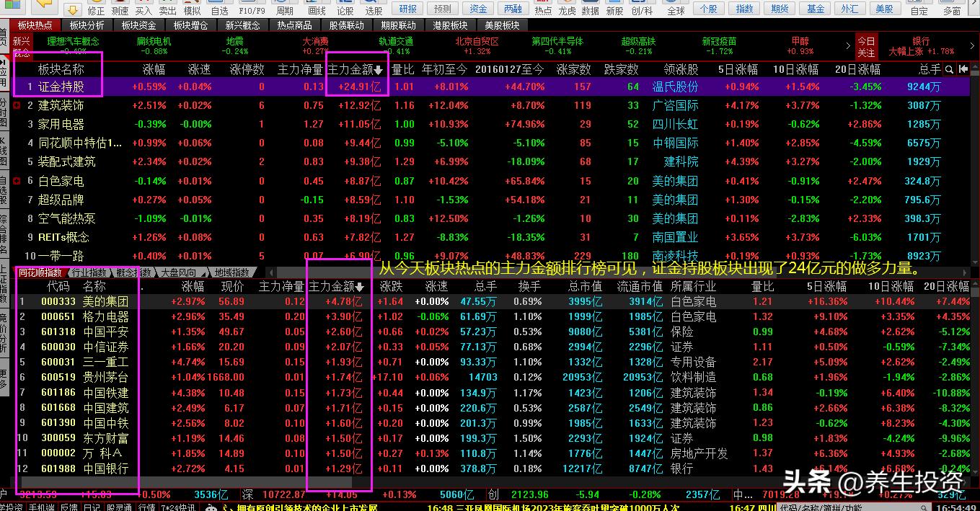Click the 画线 drawing tool icon
980x511 pixels.
[x=317, y=9]
